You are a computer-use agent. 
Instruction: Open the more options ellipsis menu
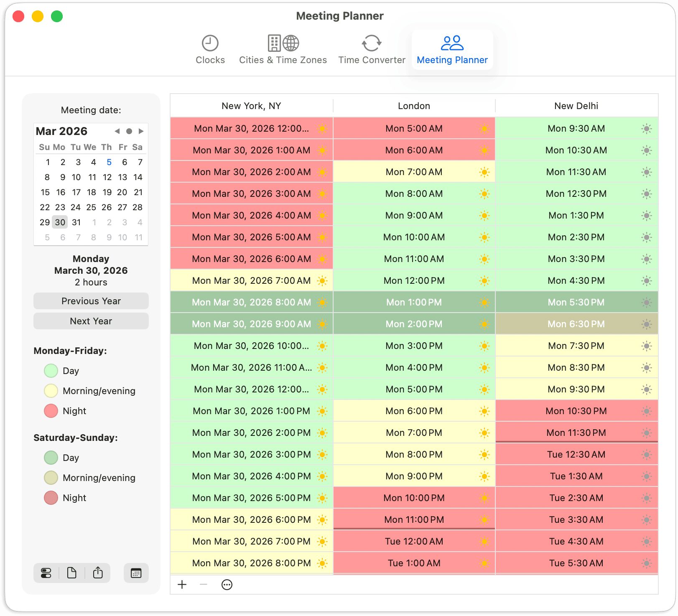227,585
